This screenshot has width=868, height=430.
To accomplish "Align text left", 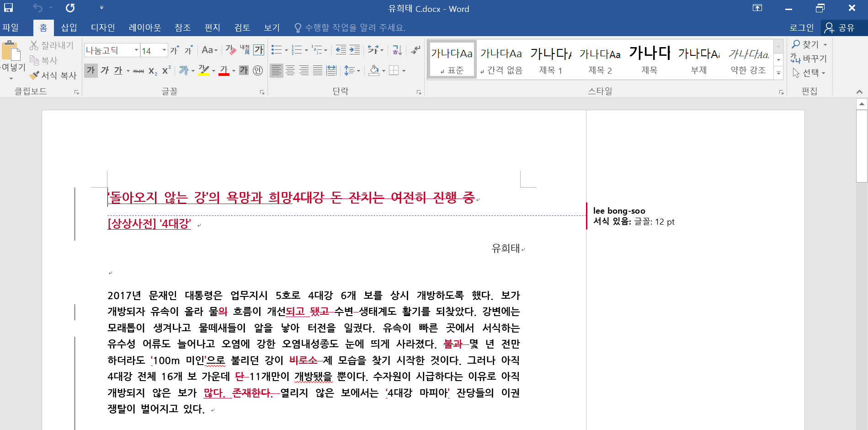I will 276,70.
